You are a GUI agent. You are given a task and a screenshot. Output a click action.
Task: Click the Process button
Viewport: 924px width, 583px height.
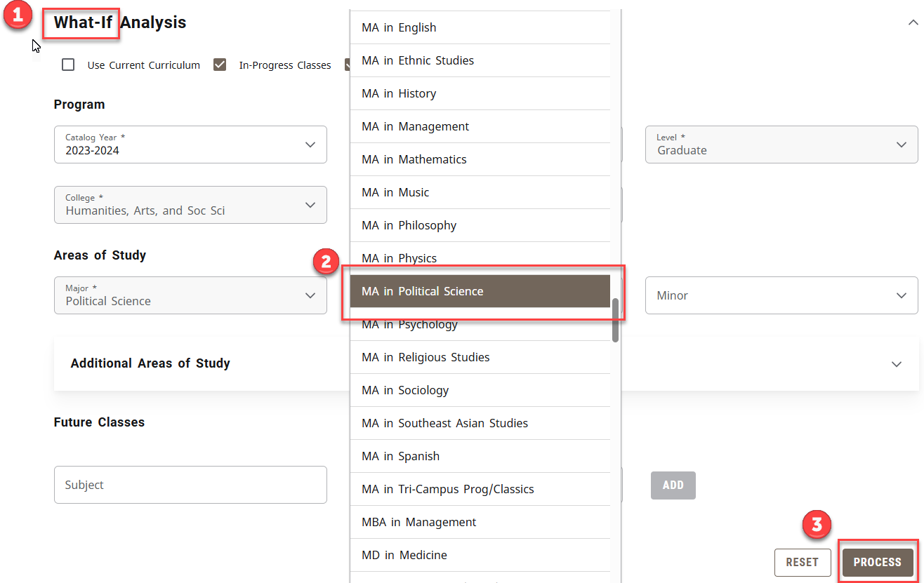tap(877, 562)
